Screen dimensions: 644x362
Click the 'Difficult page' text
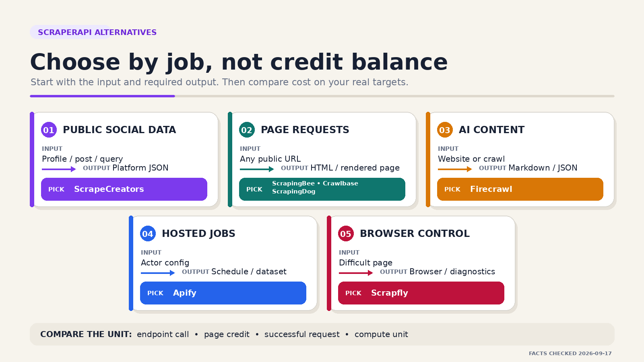pyautogui.click(x=365, y=263)
